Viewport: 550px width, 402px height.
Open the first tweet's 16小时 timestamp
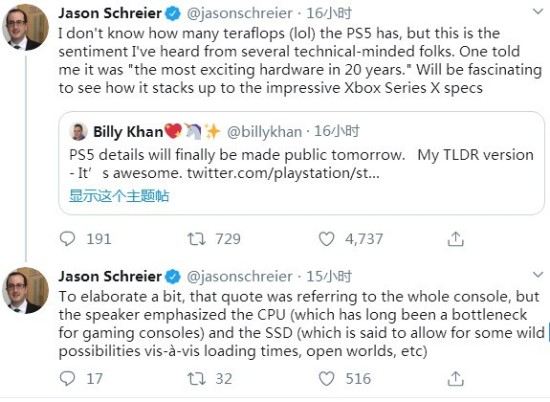point(329,13)
